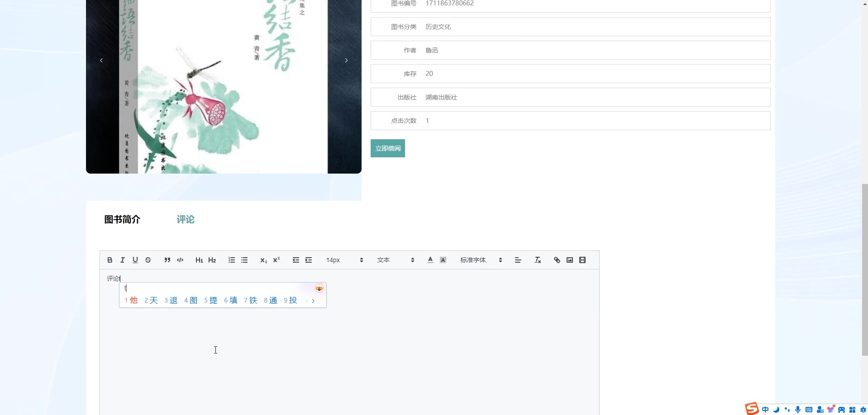The height and width of the screenshot is (415, 868).
Task: Toggle italic formatting in the comment editor
Action: point(122,260)
